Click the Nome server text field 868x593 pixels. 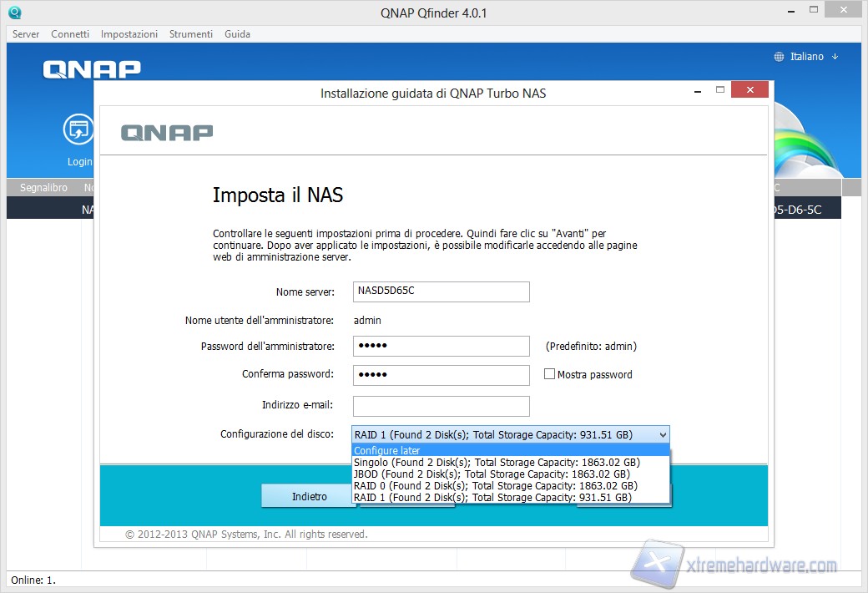point(441,291)
